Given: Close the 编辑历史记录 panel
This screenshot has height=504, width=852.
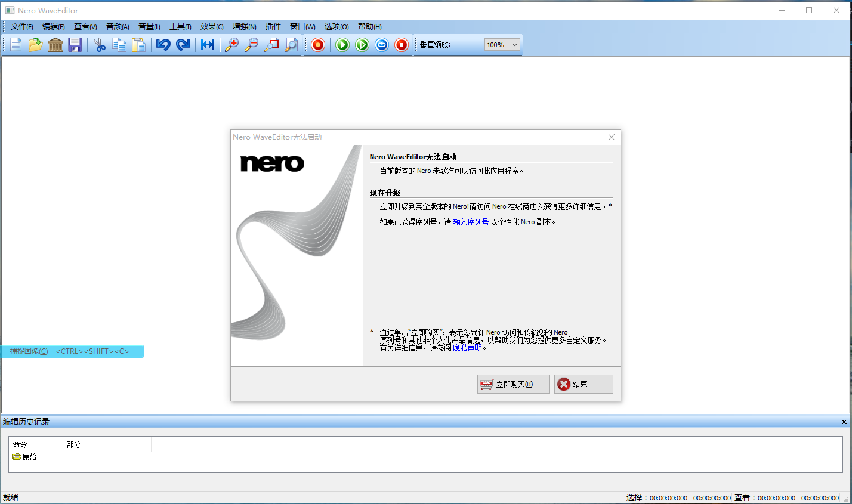Looking at the screenshot, I should click(844, 422).
